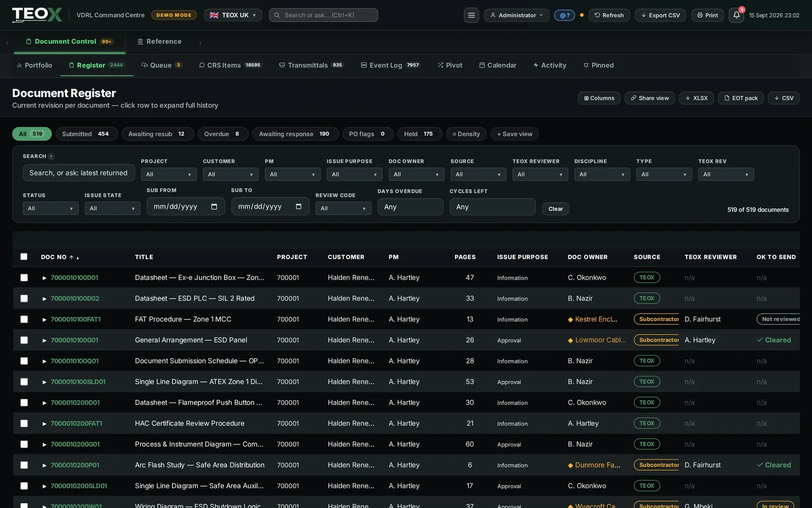Click the Clear filters button
Image resolution: width=812 pixels, height=508 pixels.
(x=556, y=209)
